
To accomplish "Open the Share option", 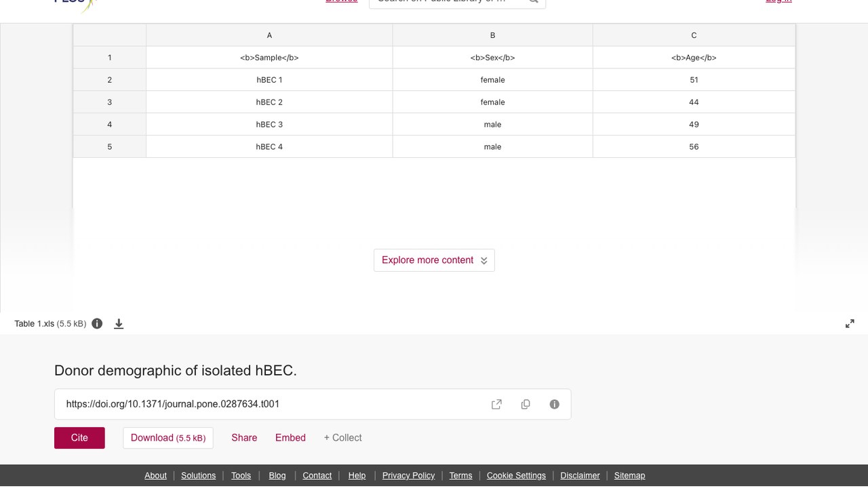I will pos(244,438).
